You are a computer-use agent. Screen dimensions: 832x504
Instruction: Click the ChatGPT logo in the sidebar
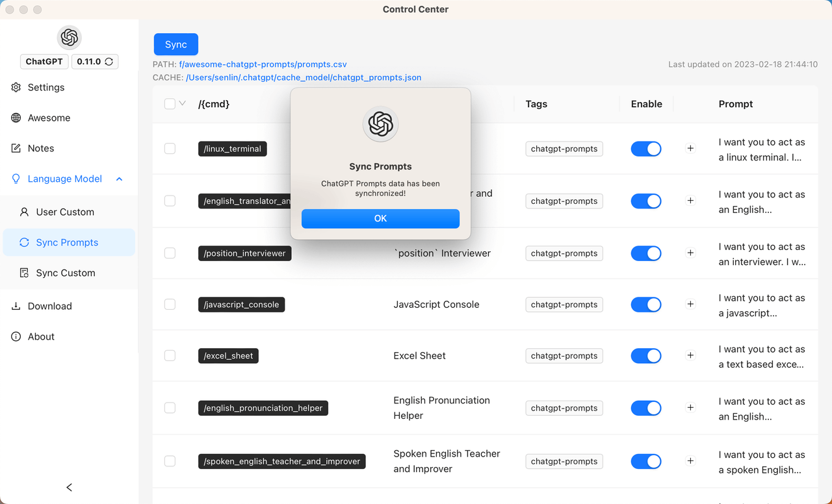pos(69,38)
